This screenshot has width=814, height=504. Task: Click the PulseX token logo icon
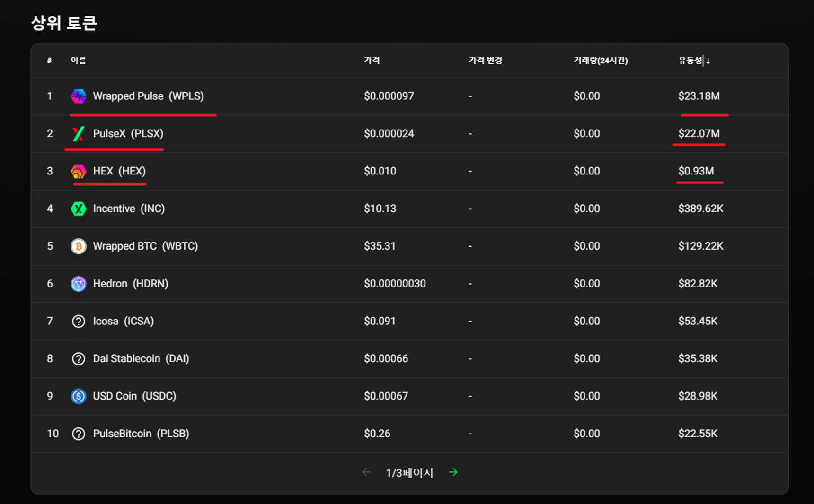79,133
